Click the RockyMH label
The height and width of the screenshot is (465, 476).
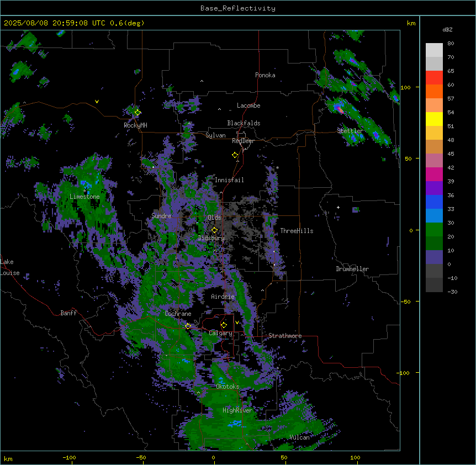pyautogui.click(x=135, y=125)
